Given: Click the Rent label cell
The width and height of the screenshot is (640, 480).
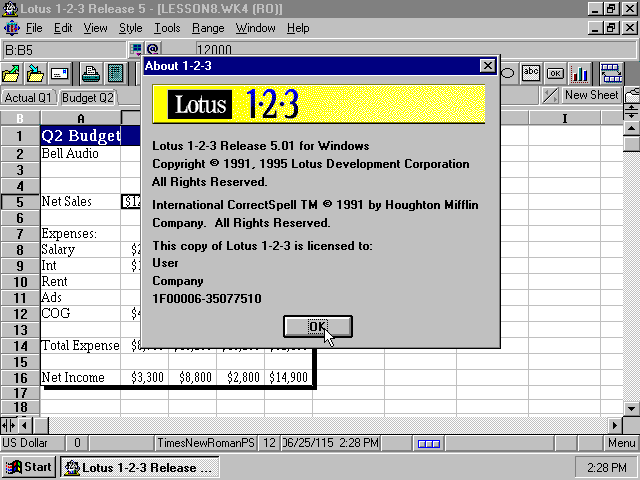Looking at the screenshot, I should pos(81,282).
